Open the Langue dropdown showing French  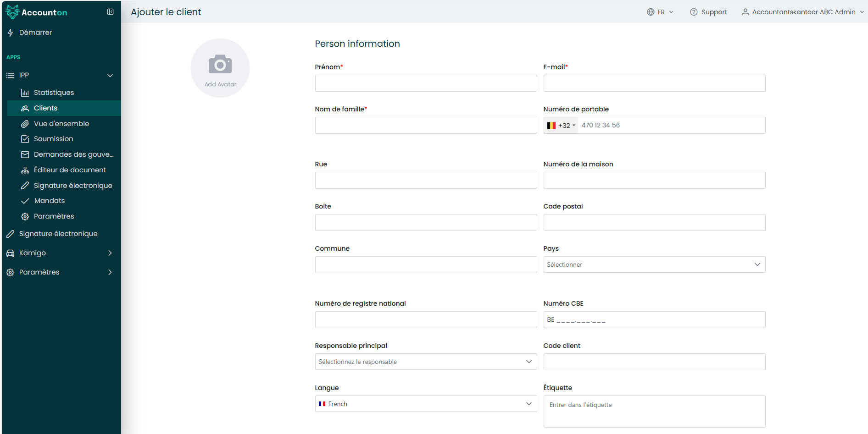[x=426, y=404]
